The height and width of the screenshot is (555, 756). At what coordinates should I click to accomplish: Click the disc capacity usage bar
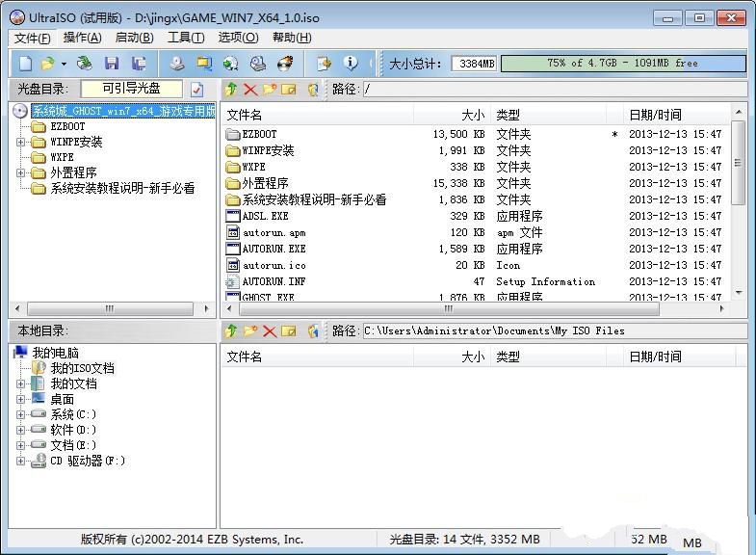[x=622, y=64]
